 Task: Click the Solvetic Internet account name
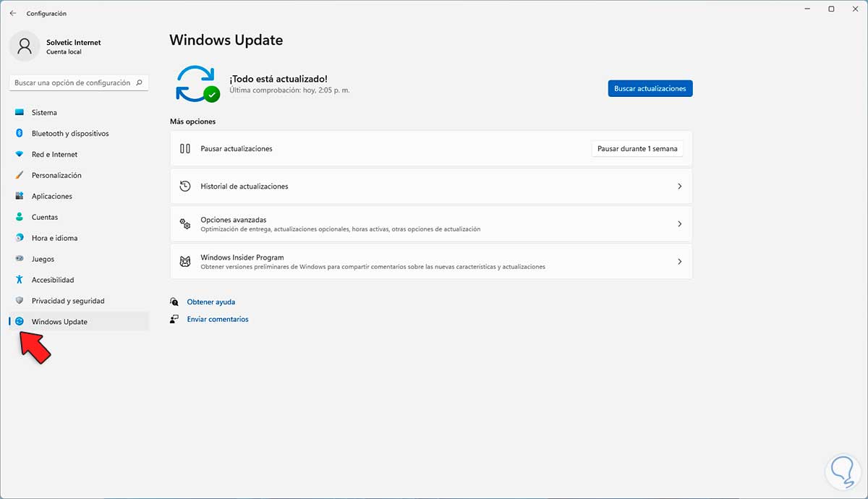74,43
